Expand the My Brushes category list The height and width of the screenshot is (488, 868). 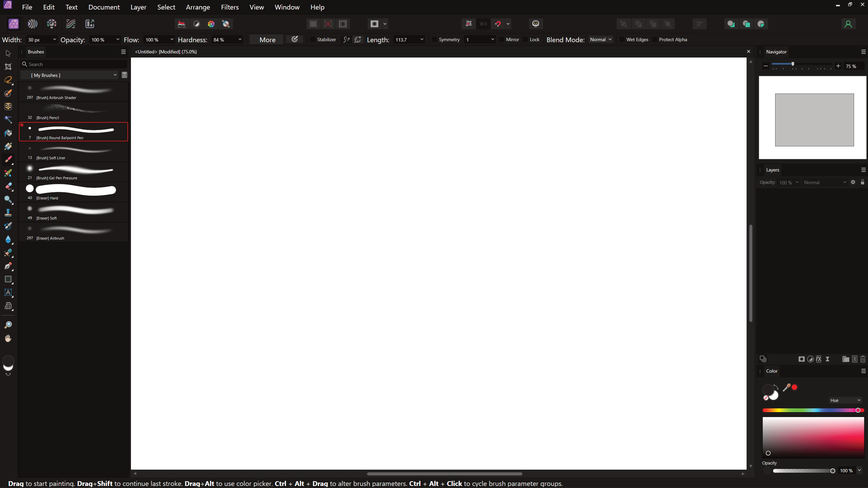click(x=115, y=75)
